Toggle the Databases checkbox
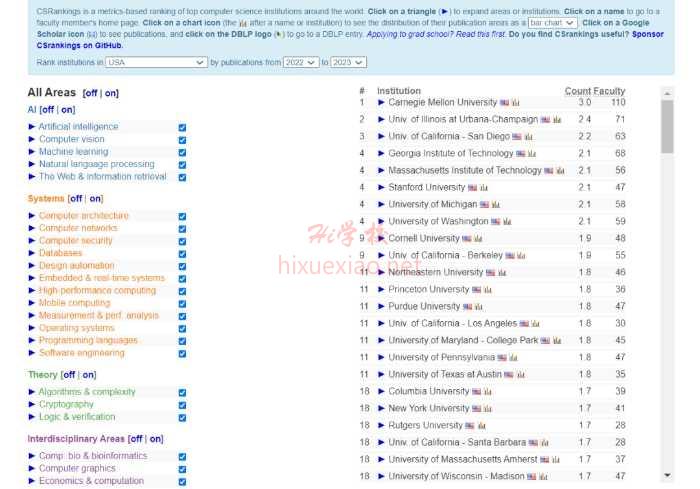 (x=182, y=254)
